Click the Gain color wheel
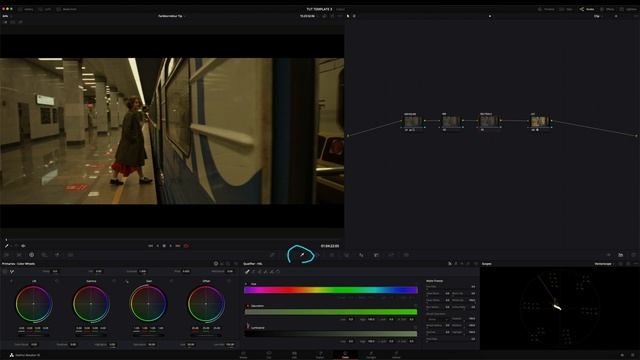The image size is (640, 360). click(x=148, y=304)
